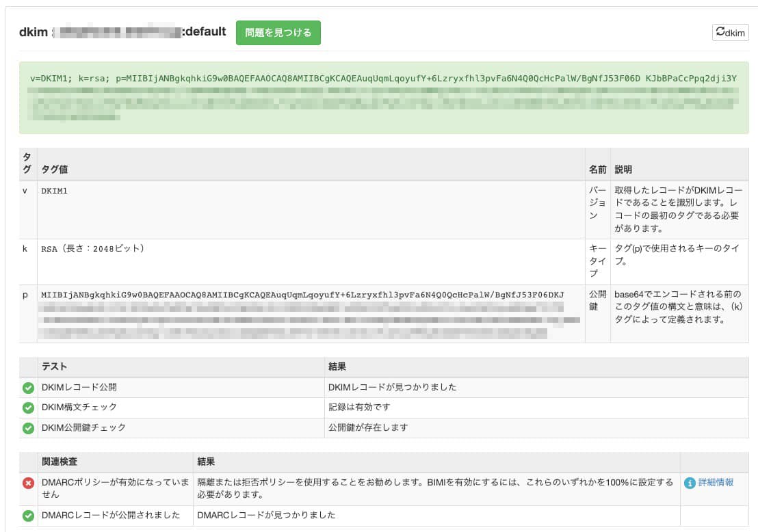Click the description 取得したレコードがDKIMレコード
758x532 pixels.
point(678,209)
